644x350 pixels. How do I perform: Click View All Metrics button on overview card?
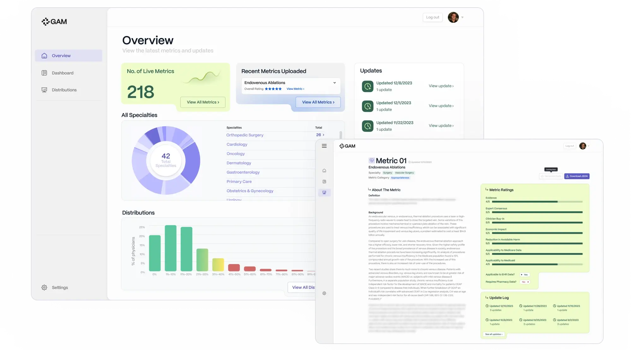pos(203,102)
